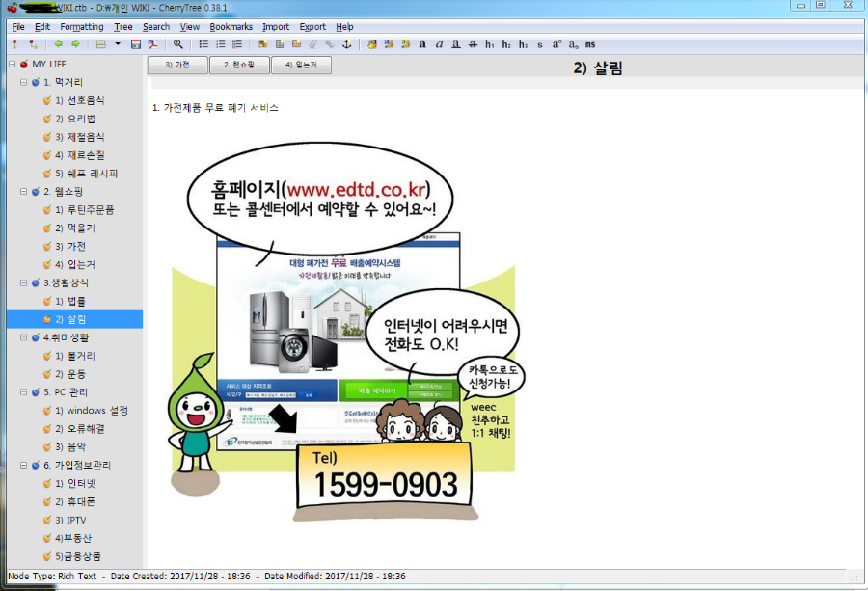Toggle heading h2 formatting
Screen dimensions: 868x591
(x=506, y=44)
